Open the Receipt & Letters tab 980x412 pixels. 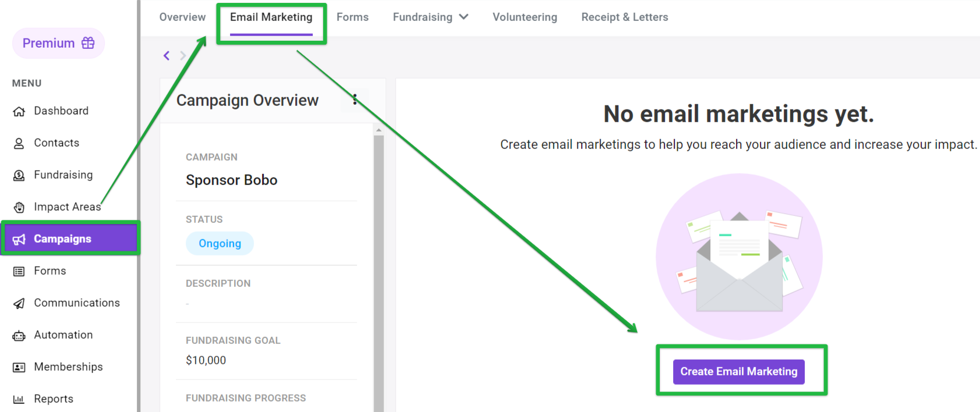625,17
